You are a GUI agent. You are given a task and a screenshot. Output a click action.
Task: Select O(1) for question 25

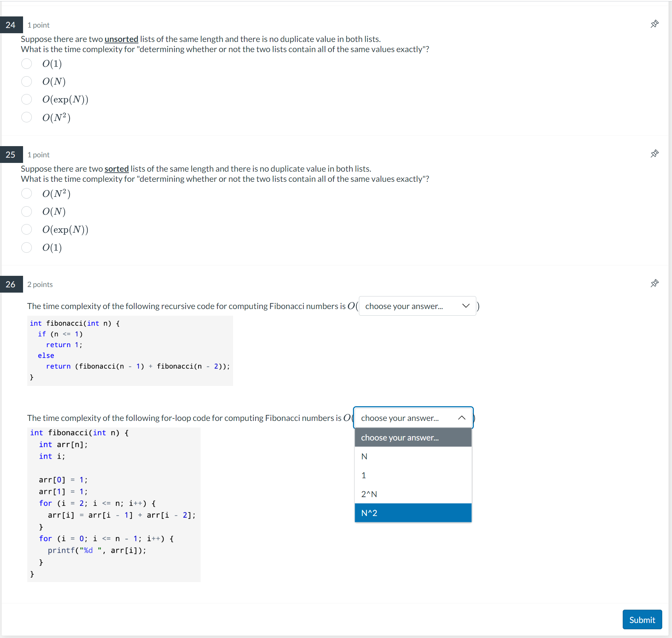pos(27,248)
